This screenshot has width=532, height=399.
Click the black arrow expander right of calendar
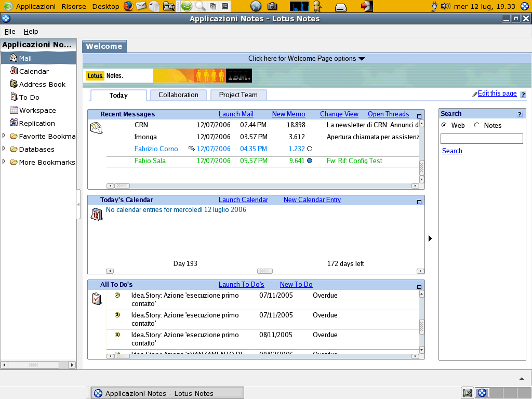(430, 238)
